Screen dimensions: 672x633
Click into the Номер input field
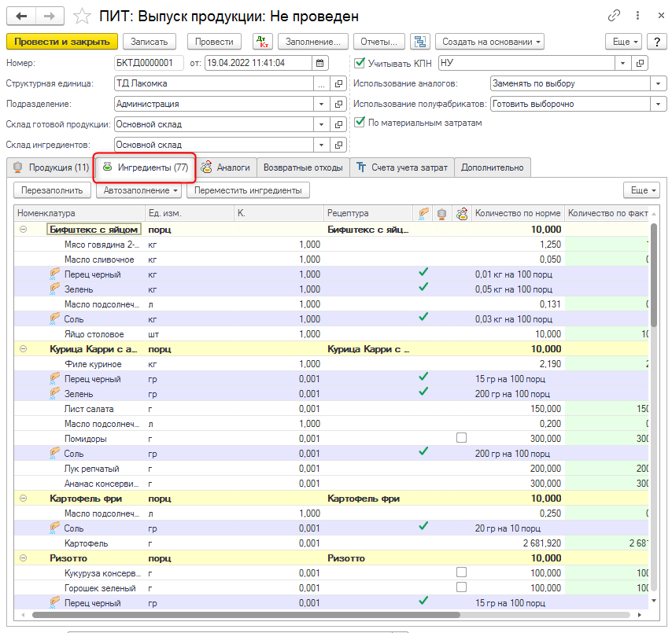click(149, 63)
